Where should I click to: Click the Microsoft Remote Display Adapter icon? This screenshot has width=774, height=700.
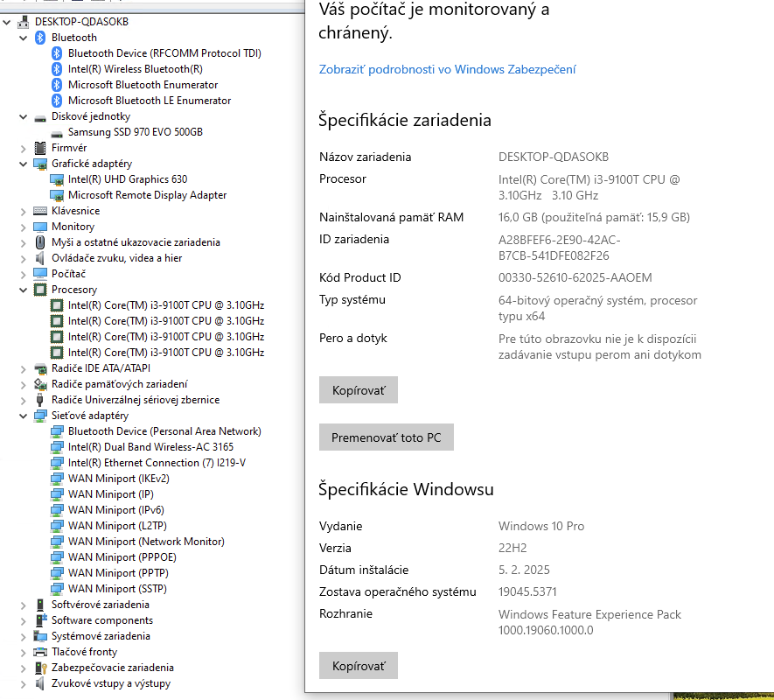[57, 196]
